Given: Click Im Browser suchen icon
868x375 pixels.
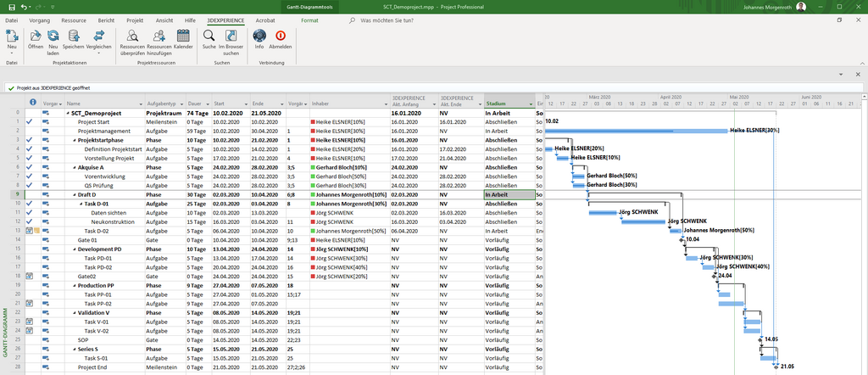Looking at the screenshot, I should pos(231,36).
